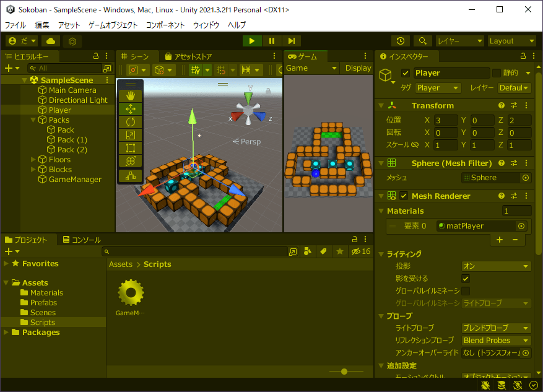Search by label in Project panel
Screen dimensions: 543x392
[x=323, y=251]
